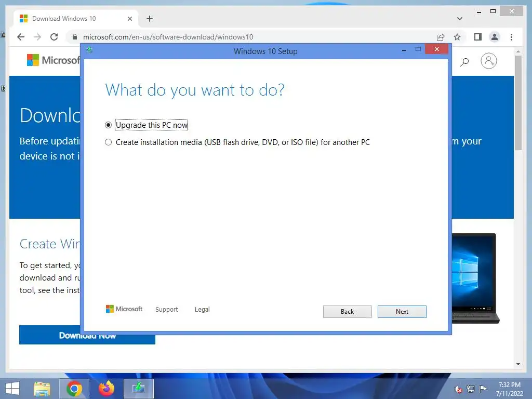Viewport: 532px width, 399px height.
Task: Click the Setup window title bar icon
Action: [89, 50]
